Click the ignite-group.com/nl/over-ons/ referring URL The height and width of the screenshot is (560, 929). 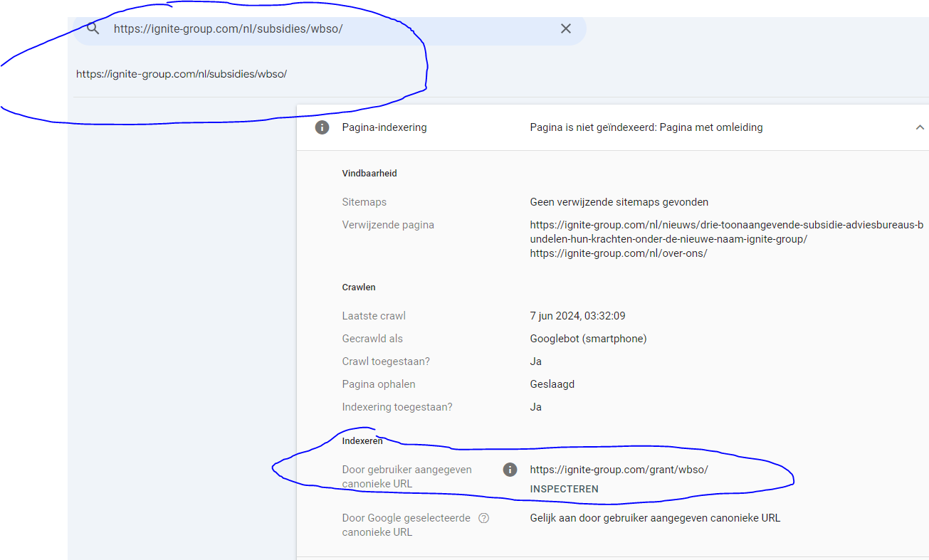pos(619,253)
